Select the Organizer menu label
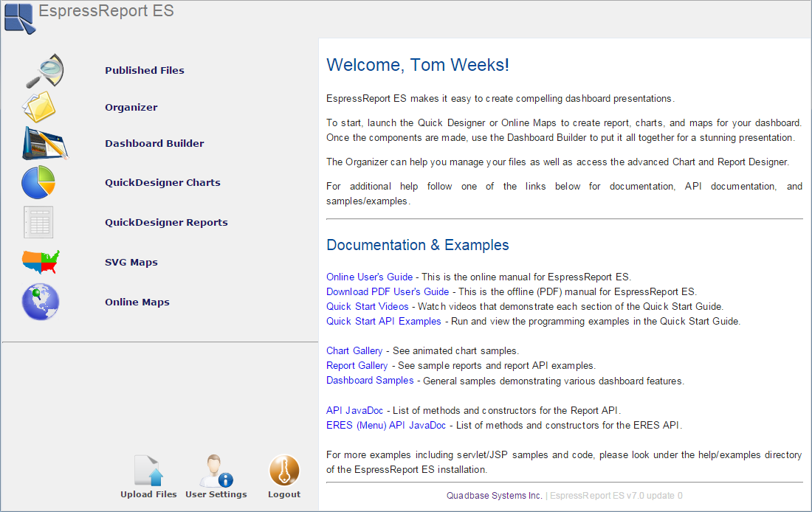Viewport: 812px width, 512px height. pos(131,107)
